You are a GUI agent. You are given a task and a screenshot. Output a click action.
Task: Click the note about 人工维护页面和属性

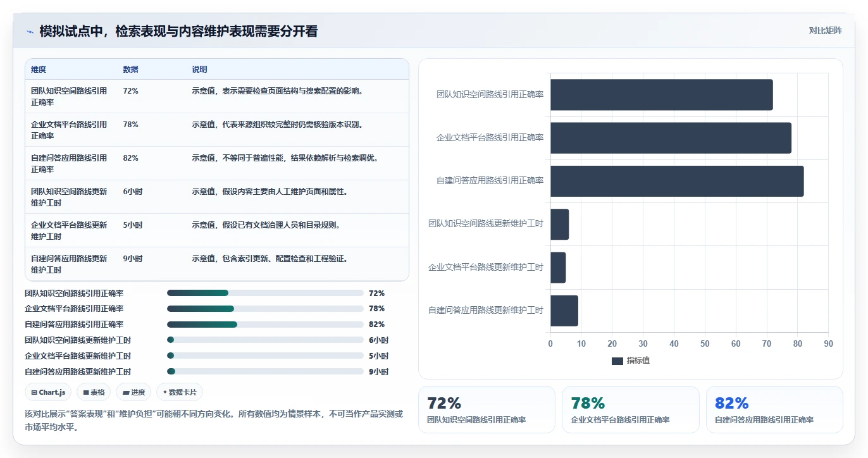(270, 192)
